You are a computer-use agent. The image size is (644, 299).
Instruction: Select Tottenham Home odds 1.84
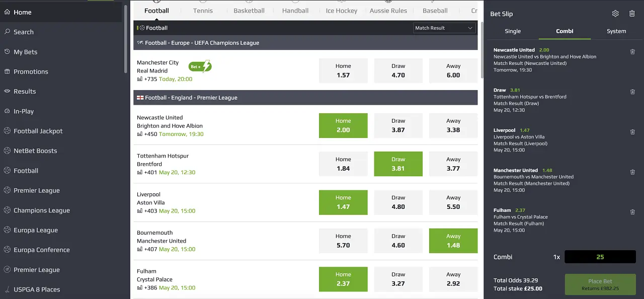coord(343,164)
